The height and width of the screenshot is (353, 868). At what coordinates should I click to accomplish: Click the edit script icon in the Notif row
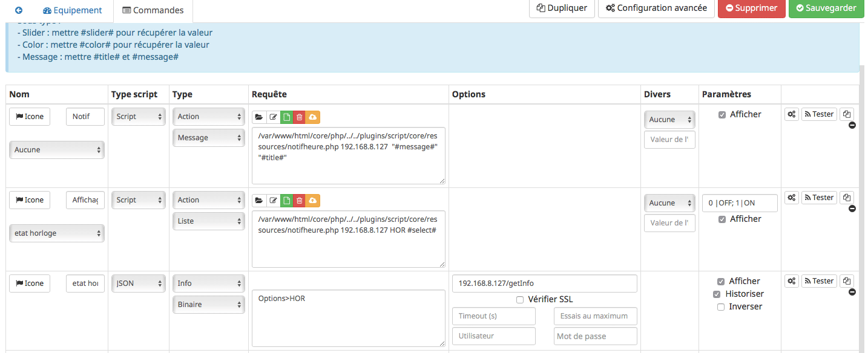[273, 117]
